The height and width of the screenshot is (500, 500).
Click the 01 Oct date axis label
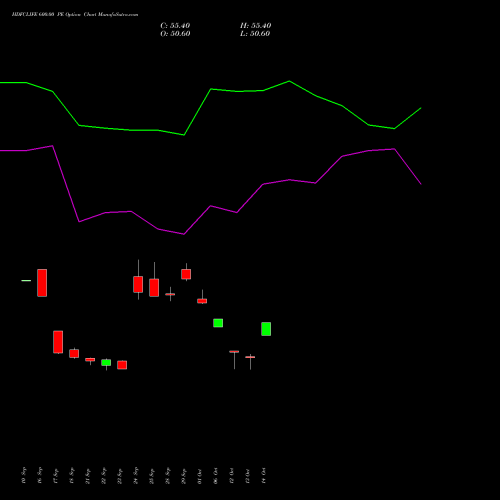200,476
